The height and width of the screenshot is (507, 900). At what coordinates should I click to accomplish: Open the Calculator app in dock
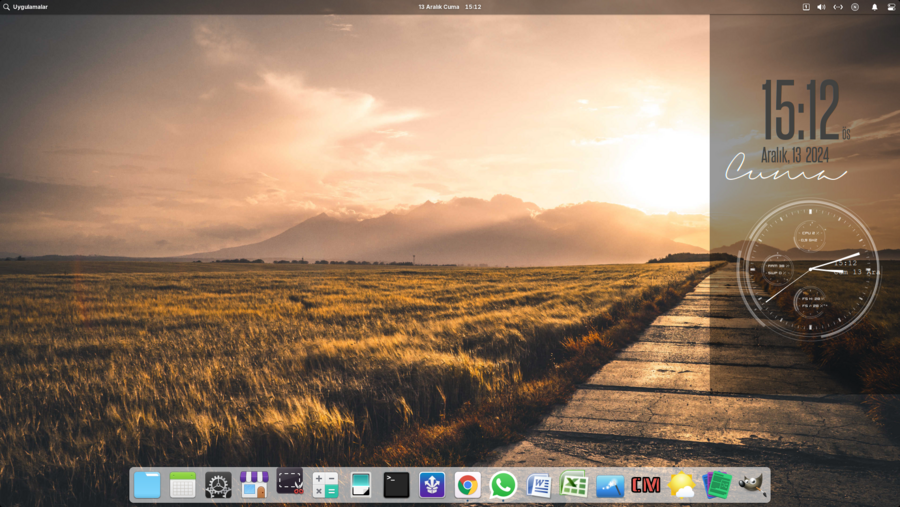325,485
